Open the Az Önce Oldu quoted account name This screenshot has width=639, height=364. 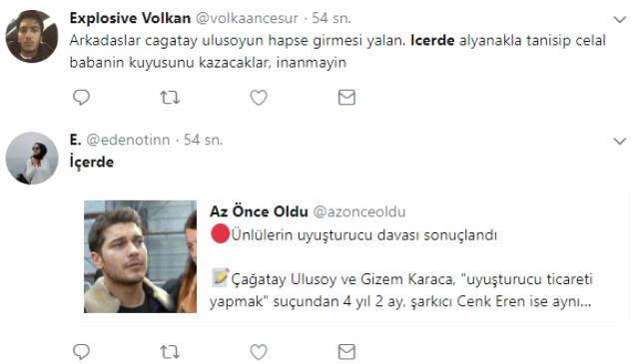[259, 211]
